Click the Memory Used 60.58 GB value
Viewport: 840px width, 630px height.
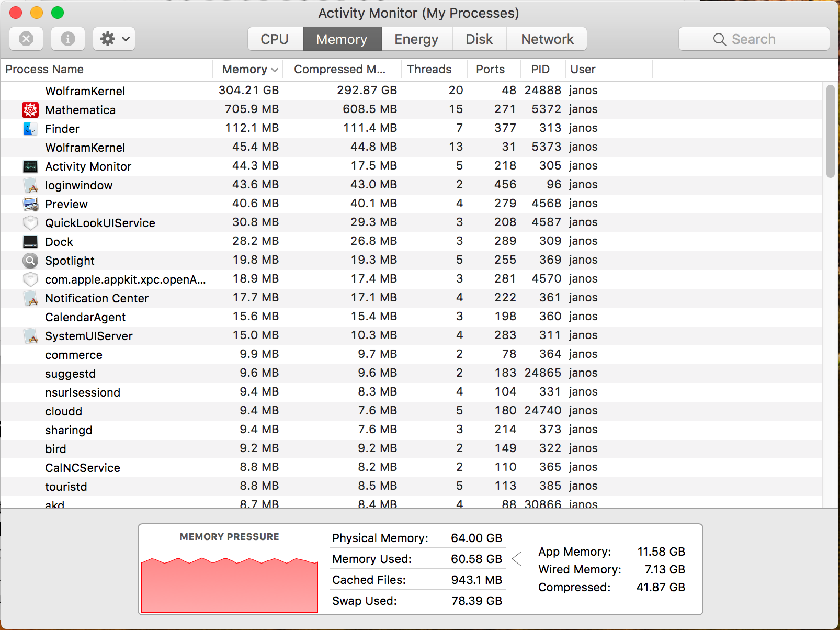(x=476, y=559)
